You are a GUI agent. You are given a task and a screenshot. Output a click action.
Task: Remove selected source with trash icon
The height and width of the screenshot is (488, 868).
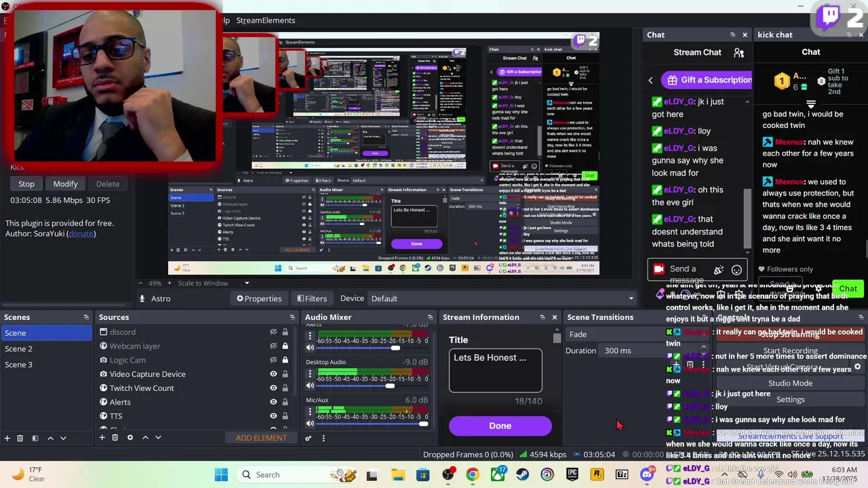115,438
